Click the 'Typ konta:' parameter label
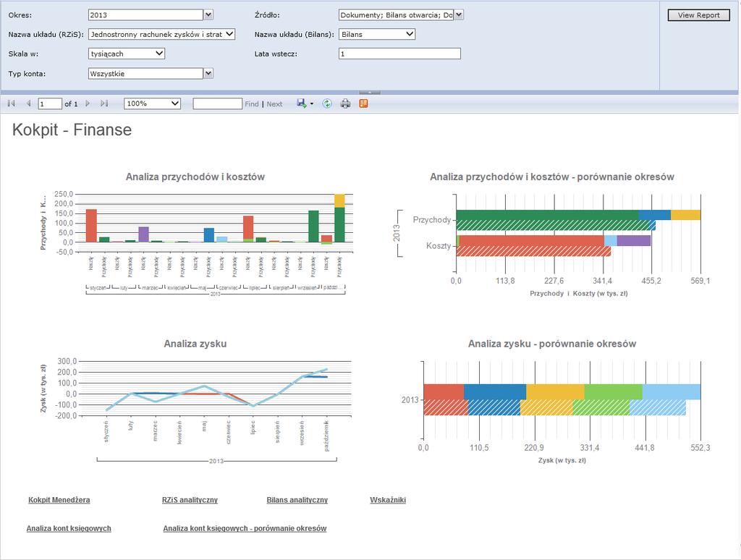 pyautogui.click(x=27, y=74)
